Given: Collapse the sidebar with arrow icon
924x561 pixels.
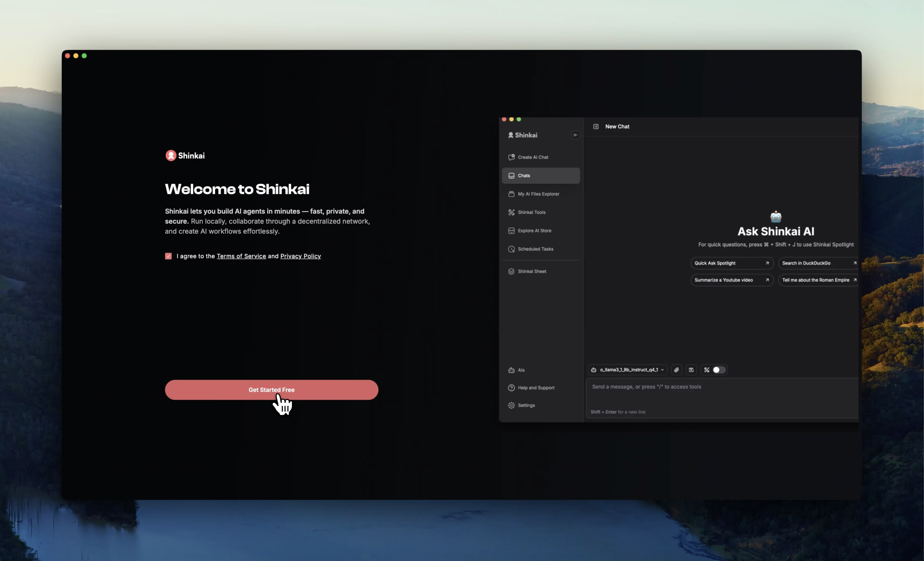Looking at the screenshot, I should click(x=575, y=135).
